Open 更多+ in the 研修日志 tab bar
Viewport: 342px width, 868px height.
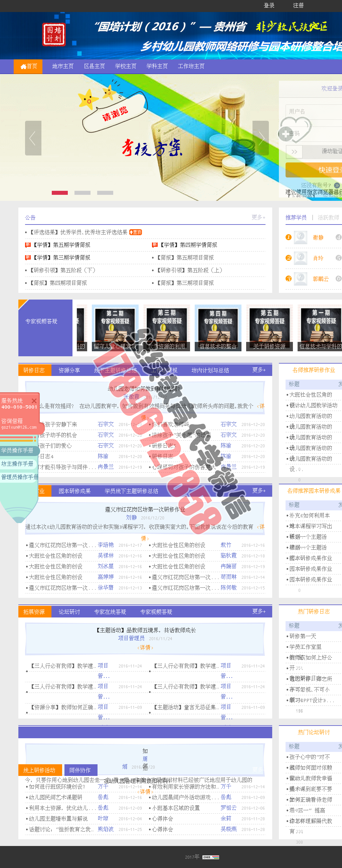tap(259, 370)
